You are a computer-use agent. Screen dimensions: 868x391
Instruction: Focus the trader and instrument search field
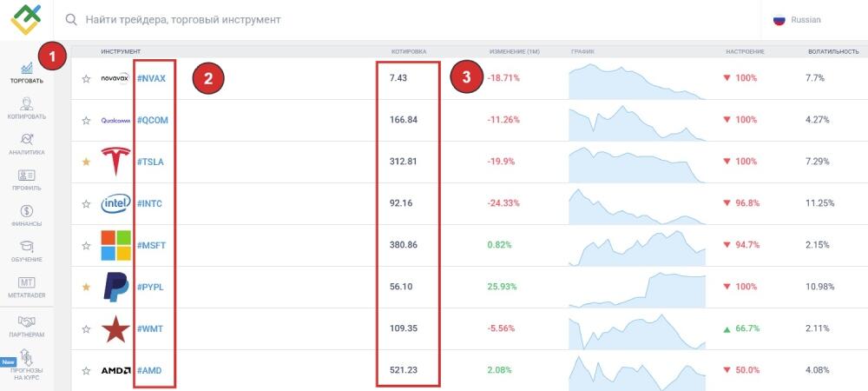pos(182,20)
